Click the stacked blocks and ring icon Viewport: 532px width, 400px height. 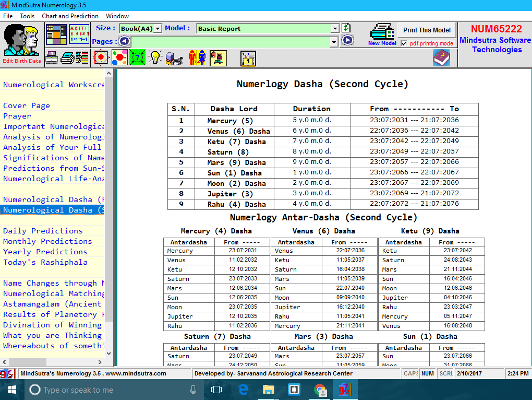(x=174, y=58)
